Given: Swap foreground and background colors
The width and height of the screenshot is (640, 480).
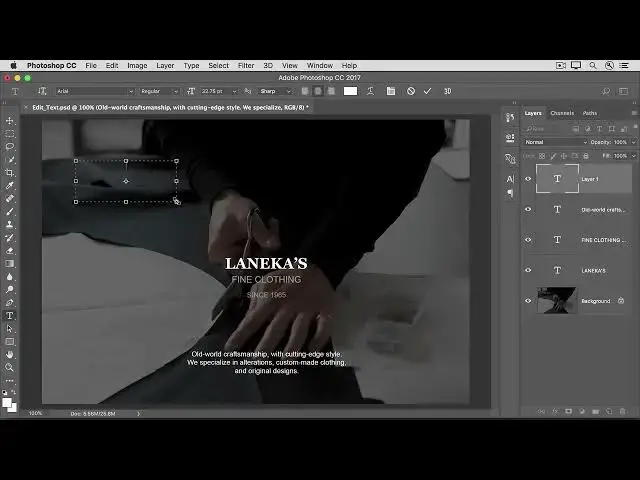Looking at the screenshot, I should pos(14,392).
